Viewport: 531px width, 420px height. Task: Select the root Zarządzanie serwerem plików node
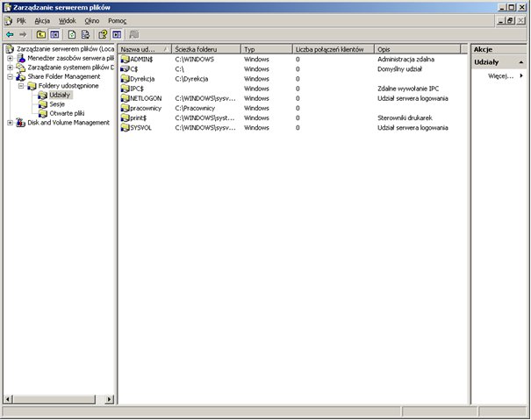(x=65, y=49)
